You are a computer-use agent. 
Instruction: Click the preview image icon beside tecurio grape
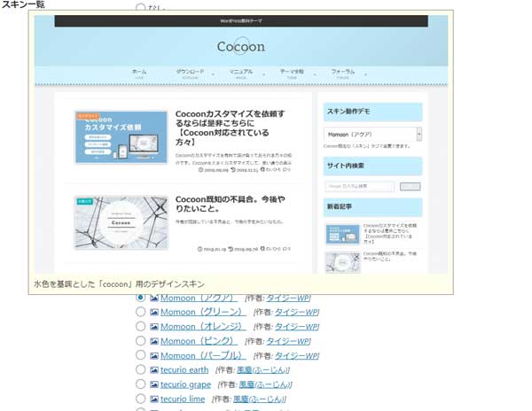(x=154, y=384)
